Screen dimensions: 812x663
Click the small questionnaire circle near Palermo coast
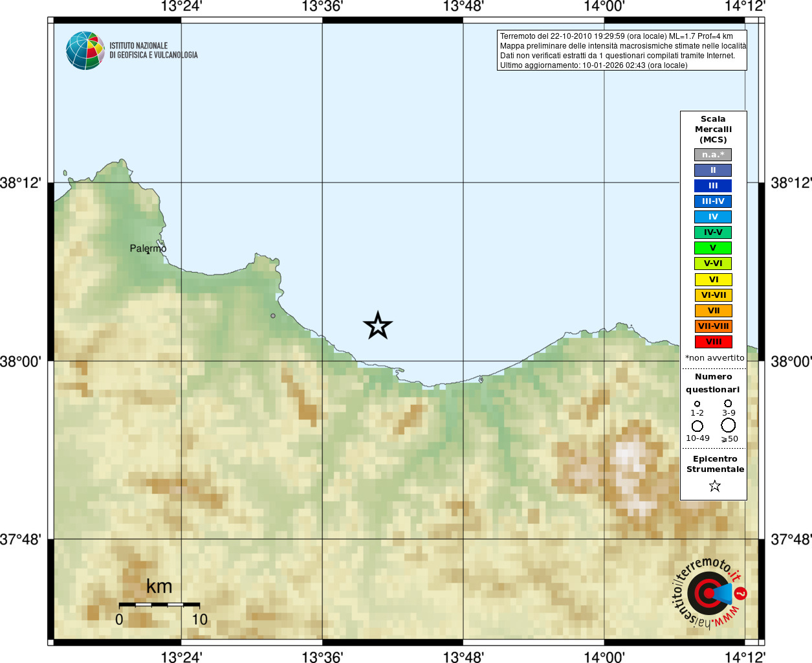point(273,316)
